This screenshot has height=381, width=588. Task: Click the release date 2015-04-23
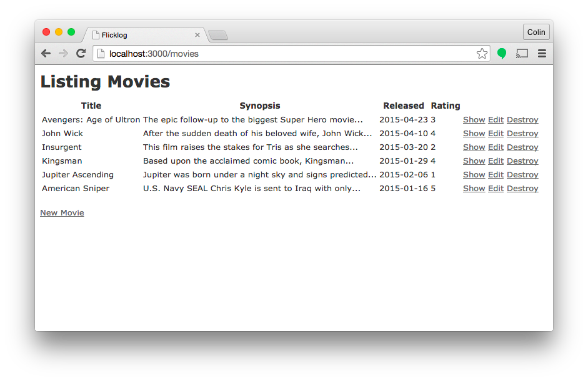404,120
